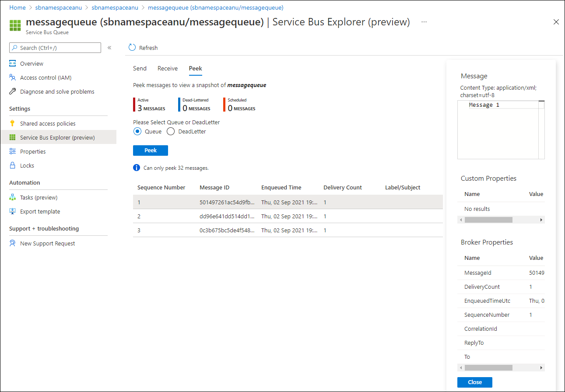Click first sbnamespaceanu breadcrumb link

point(58,8)
